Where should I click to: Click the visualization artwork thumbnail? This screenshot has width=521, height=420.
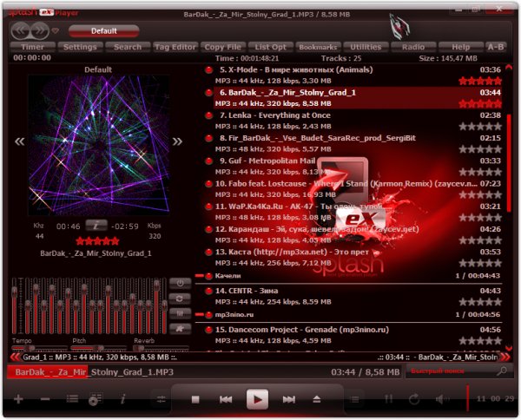[99, 145]
